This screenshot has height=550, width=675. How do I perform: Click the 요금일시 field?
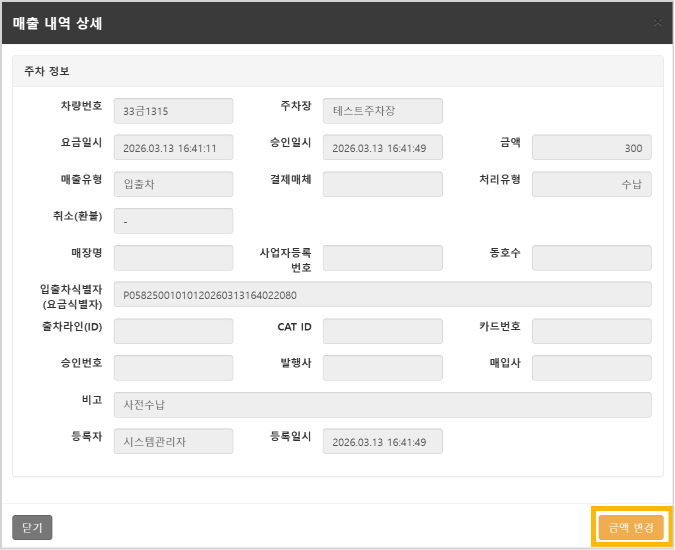click(x=173, y=148)
